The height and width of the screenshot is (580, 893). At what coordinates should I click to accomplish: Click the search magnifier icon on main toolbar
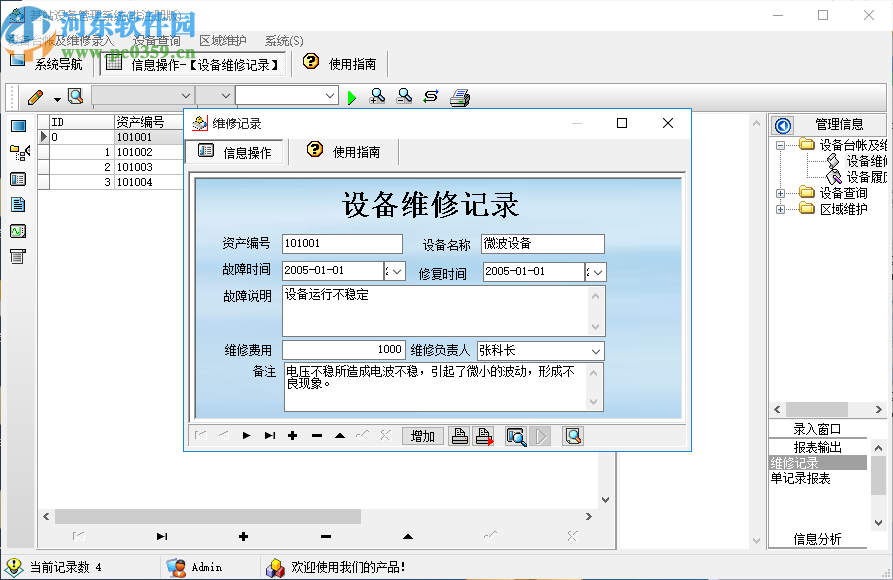[75, 96]
